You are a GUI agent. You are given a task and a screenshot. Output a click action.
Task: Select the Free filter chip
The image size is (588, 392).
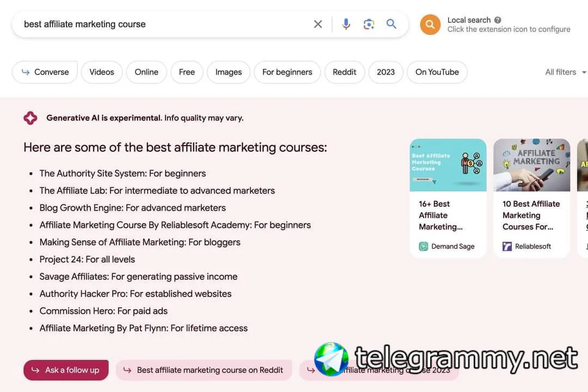pos(187,72)
